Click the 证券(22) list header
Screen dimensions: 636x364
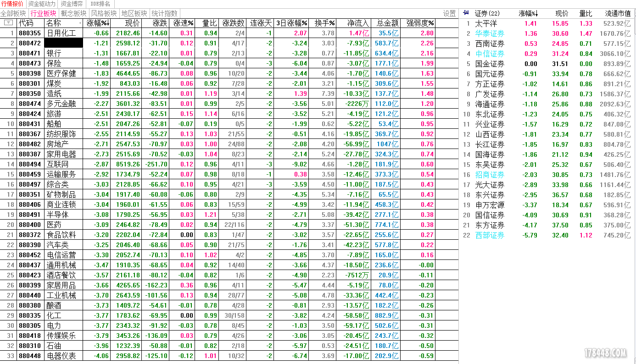pyautogui.click(x=487, y=13)
